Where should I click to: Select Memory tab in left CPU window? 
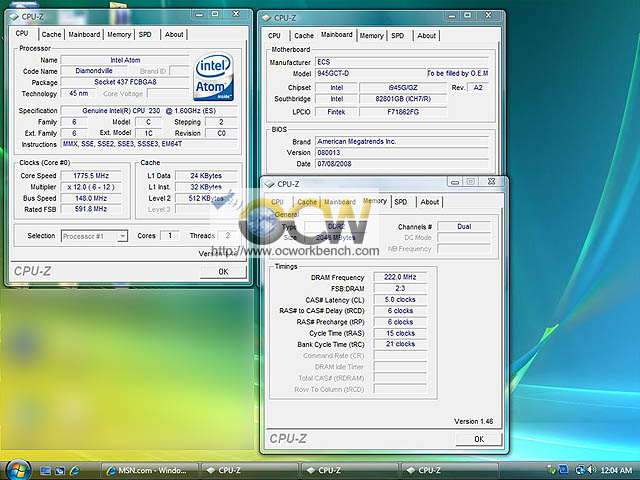[119, 35]
